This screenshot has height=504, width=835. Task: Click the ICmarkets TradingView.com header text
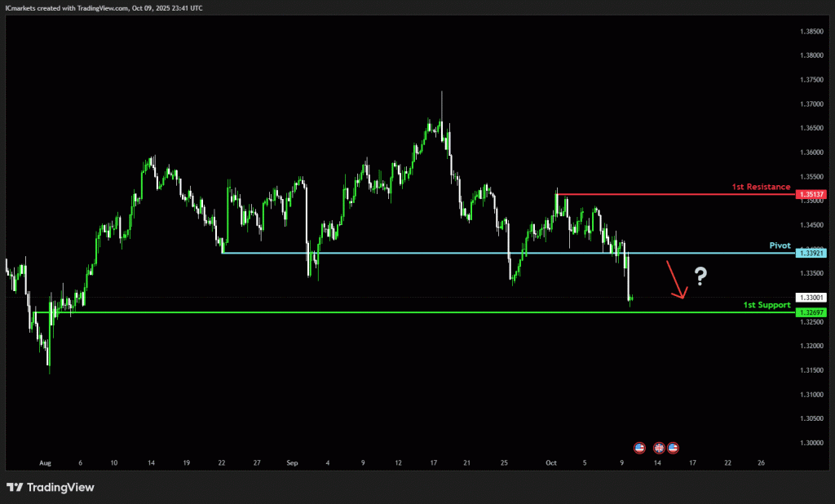click(104, 7)
